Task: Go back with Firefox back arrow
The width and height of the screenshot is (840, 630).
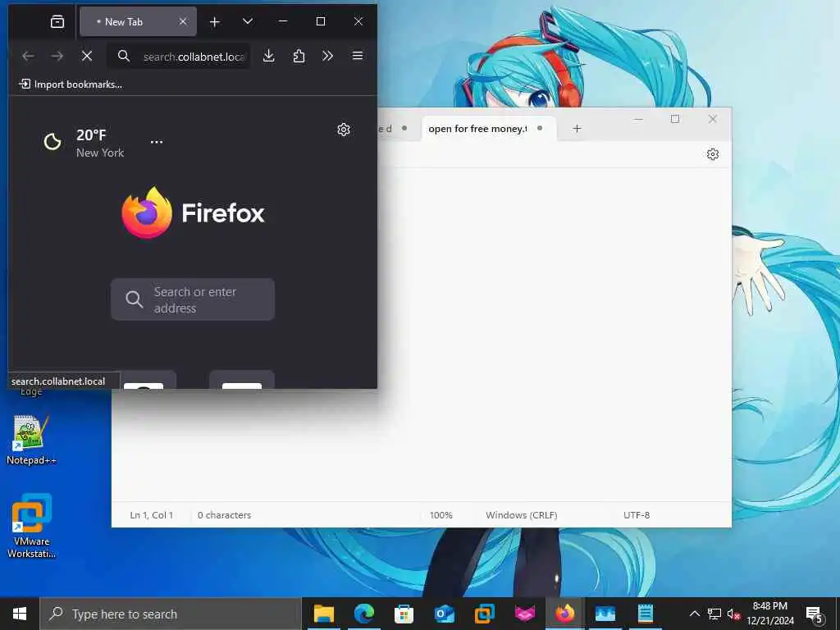Action: (28, 56)
